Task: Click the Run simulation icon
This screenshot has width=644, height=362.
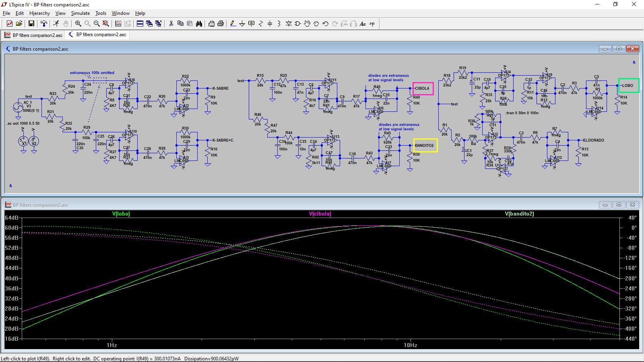Action: coord(56,24)
